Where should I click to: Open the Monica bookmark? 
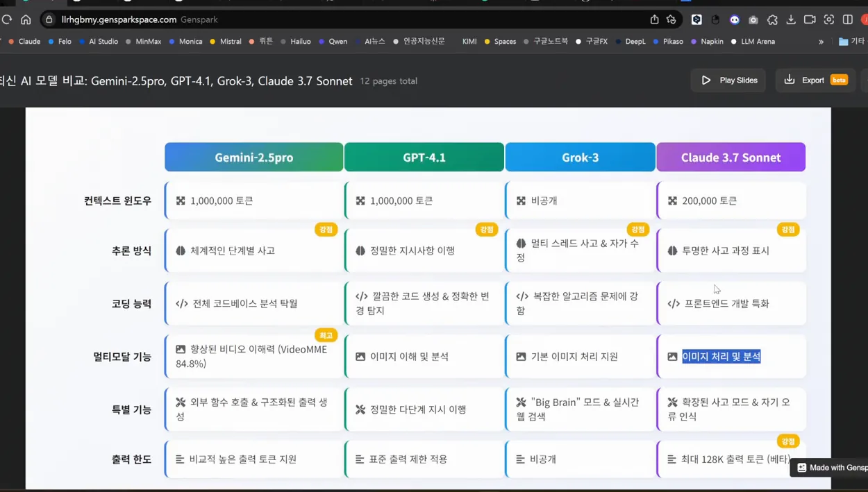[185, 42]
